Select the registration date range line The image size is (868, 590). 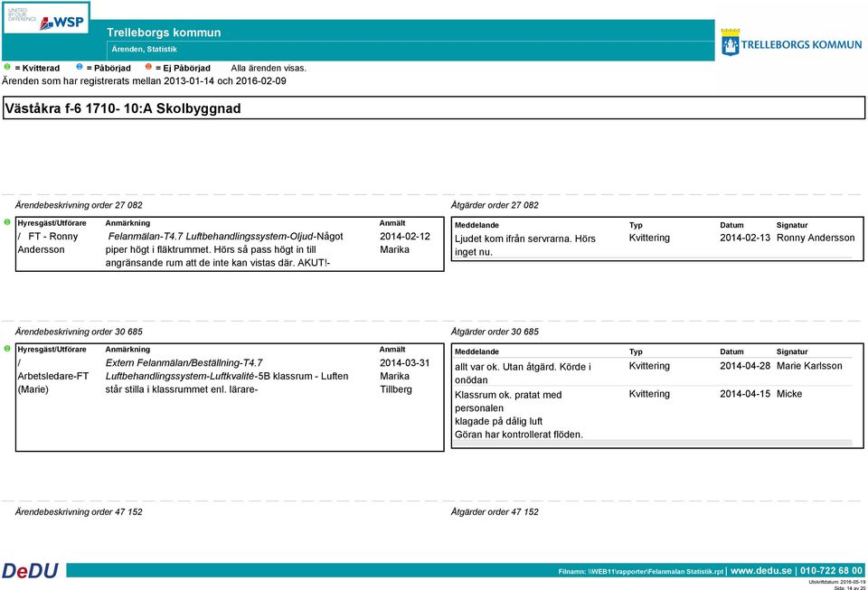(x=144, y=80)
